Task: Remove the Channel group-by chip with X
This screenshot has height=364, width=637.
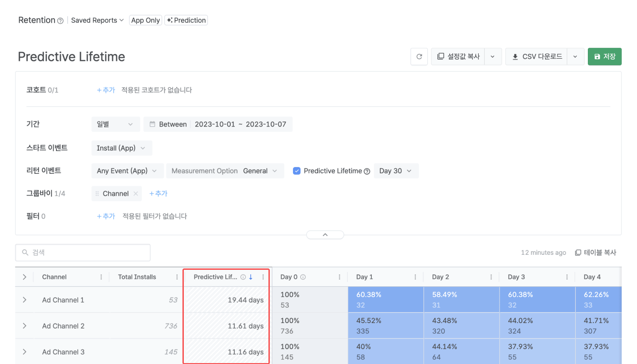Action: point(136,194)
